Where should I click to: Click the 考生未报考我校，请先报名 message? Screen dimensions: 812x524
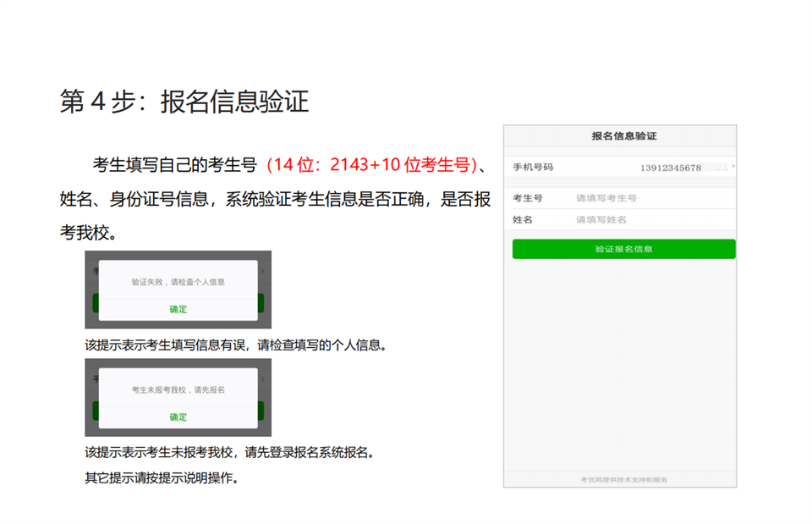[178, 390]
